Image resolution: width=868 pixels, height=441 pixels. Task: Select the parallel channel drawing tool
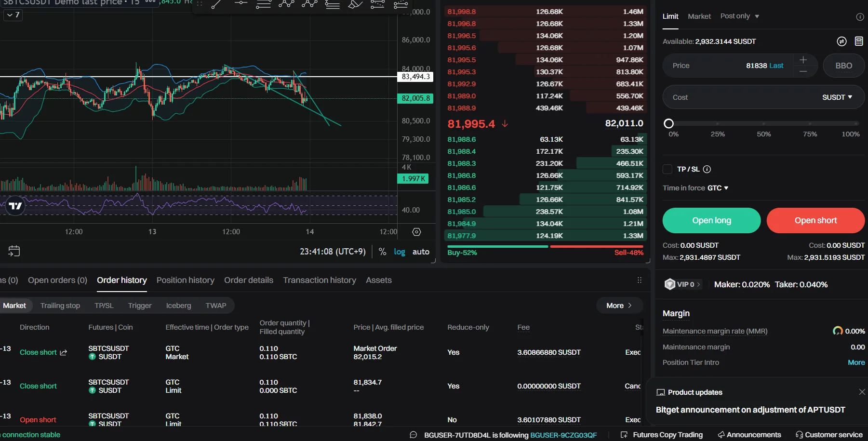(263, 4)
